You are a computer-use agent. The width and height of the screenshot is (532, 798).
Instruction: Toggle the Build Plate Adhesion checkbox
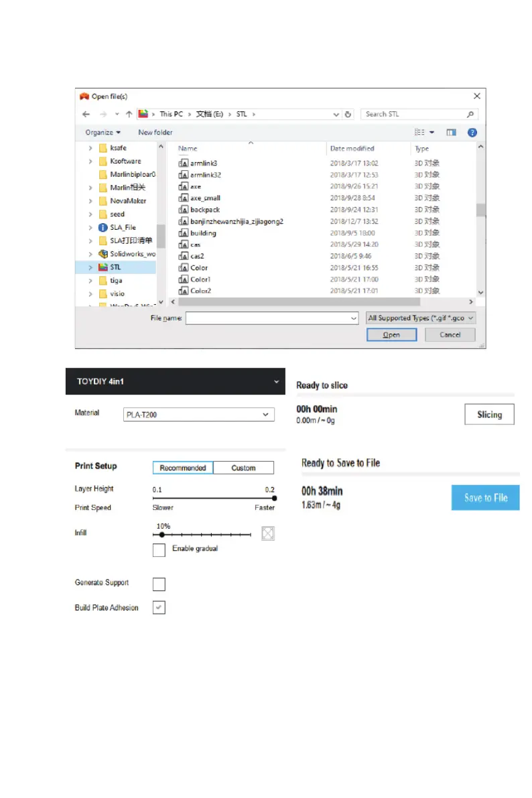pyautogui.click(x=159, y=607)
